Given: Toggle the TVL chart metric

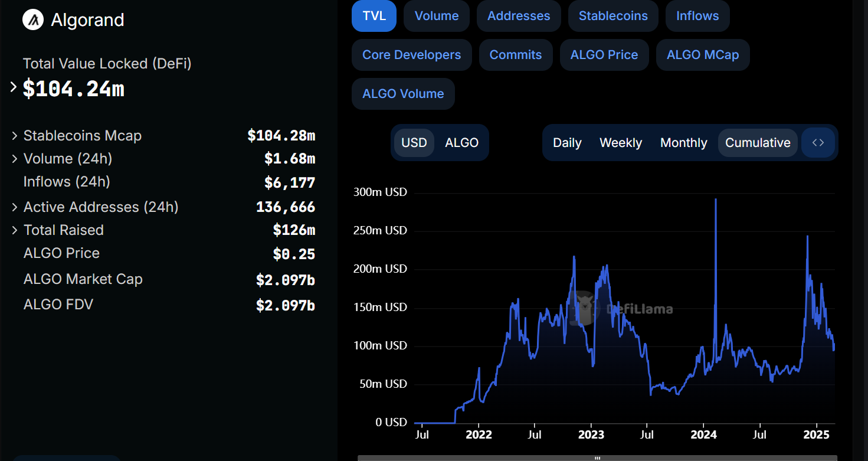Looking at the screenshot, I should click(x=374, y=16).
